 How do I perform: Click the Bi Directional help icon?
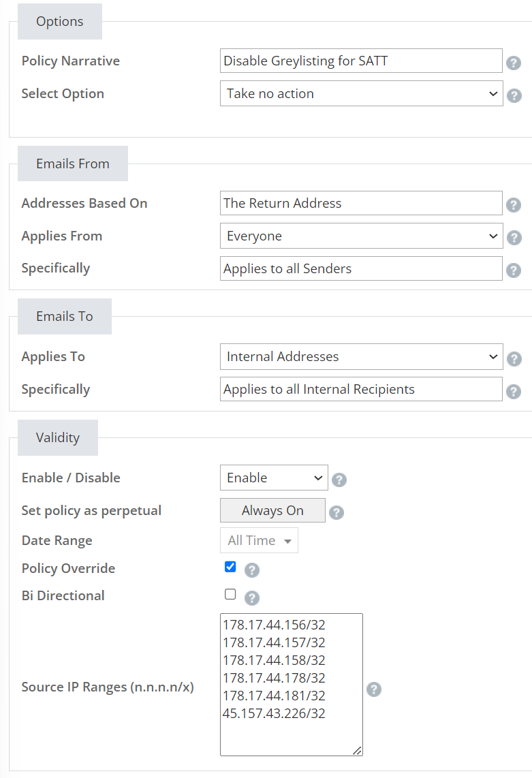click(x=252, y=598)
